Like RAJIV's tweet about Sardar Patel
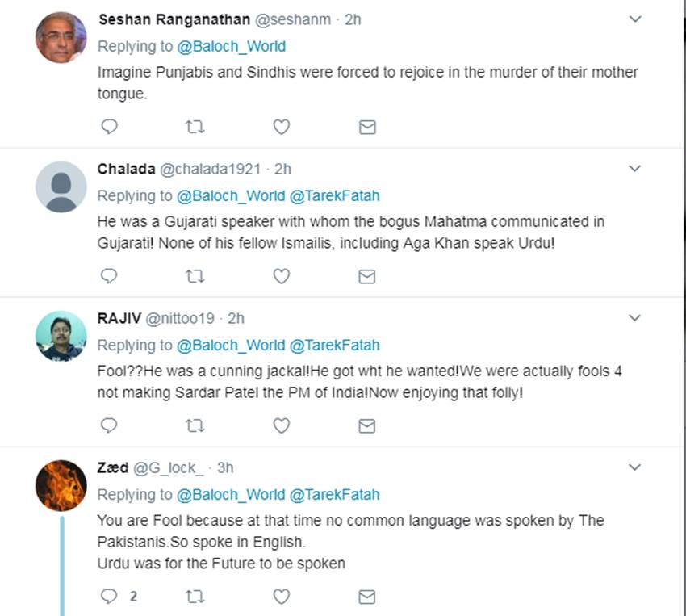The image size is (686, 616). (x=281, y=425)
